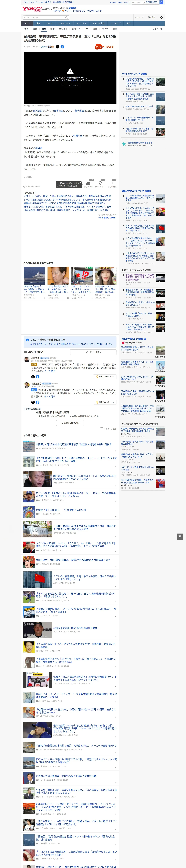Viewport: 186px width, 868px height.
Task: Click the news HACK megaphone icon
Action: tap(124, 144)
